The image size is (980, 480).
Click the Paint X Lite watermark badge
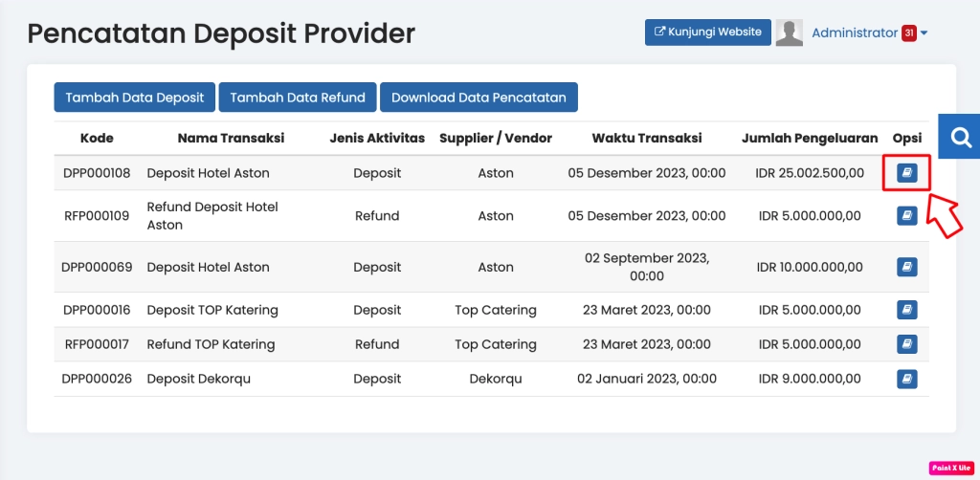coord(949,468)
